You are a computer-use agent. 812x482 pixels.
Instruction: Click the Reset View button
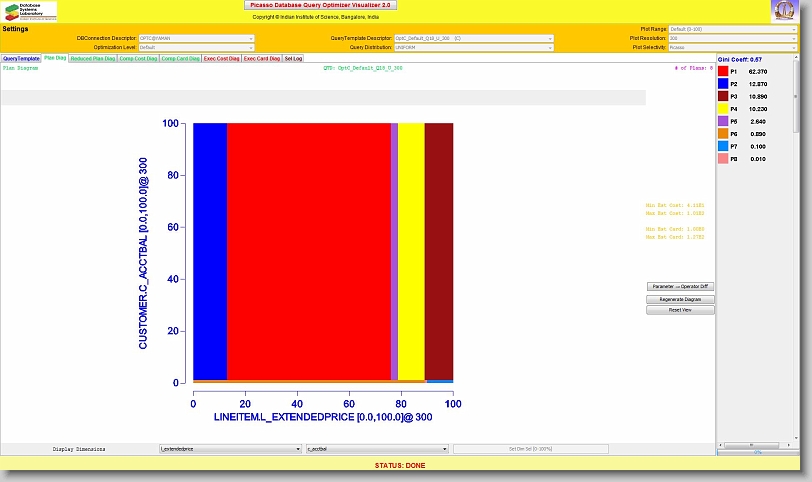(680, 310)
